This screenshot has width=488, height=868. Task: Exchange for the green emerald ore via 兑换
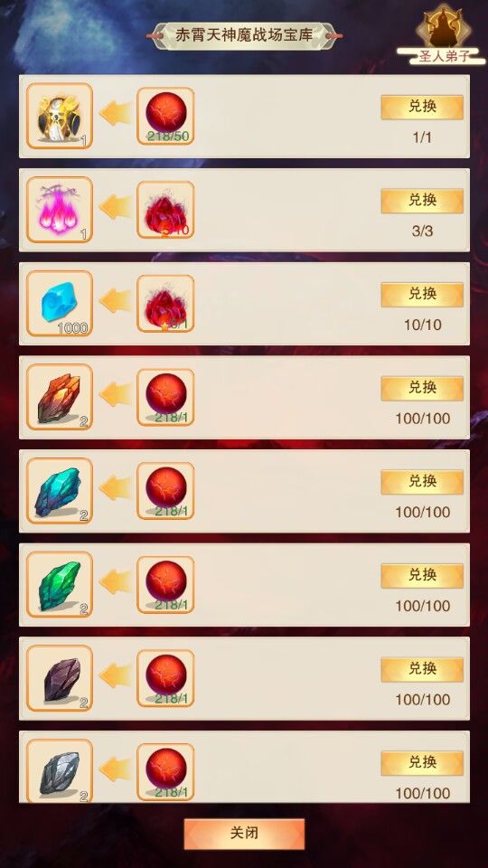(x=422, y=576)
